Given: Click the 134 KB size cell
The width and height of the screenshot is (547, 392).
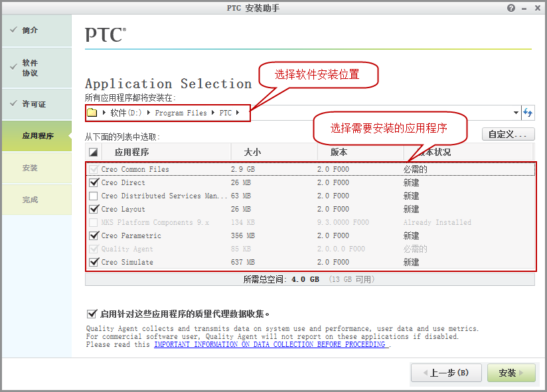Looking at the screenshot, I should point(243,222).
